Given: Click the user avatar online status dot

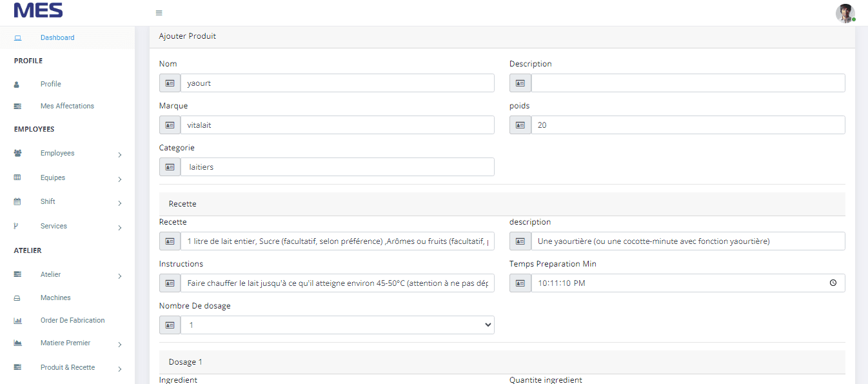Looking at the screenshot, I should click(853, 20).
